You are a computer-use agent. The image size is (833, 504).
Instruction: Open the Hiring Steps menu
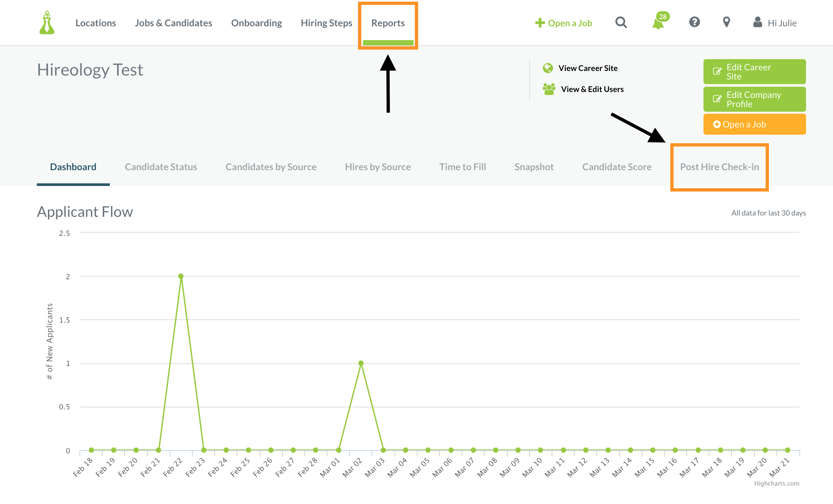click(326, 23)
